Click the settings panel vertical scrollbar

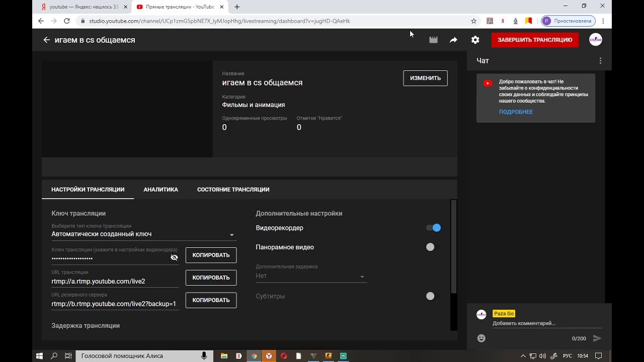[453, 246]
